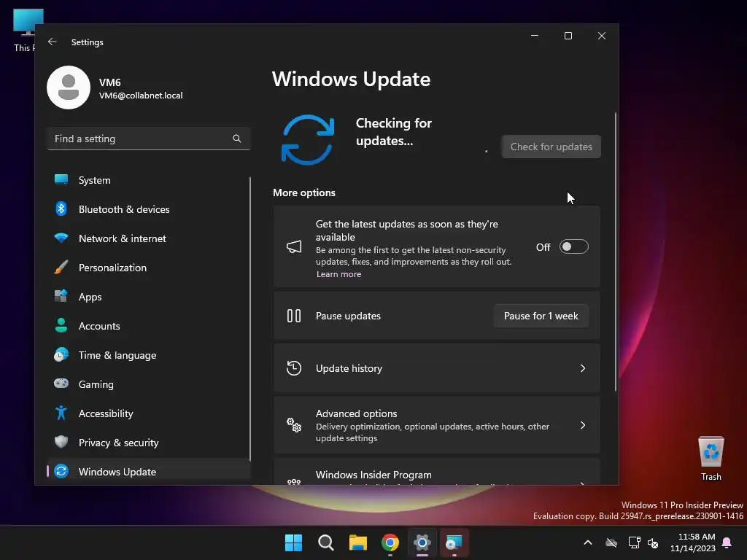
Task: Select Personalization in the sidebar
Action: (x=148, y=268)
